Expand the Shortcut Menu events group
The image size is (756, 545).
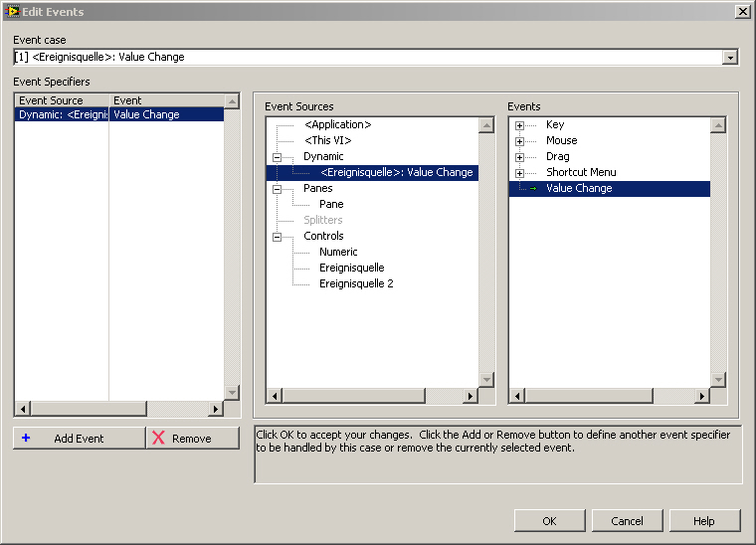[x=519, y=173]
